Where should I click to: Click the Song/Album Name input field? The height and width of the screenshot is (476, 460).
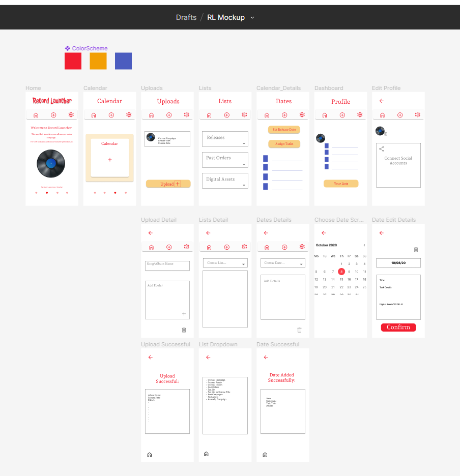pos(167,265)
